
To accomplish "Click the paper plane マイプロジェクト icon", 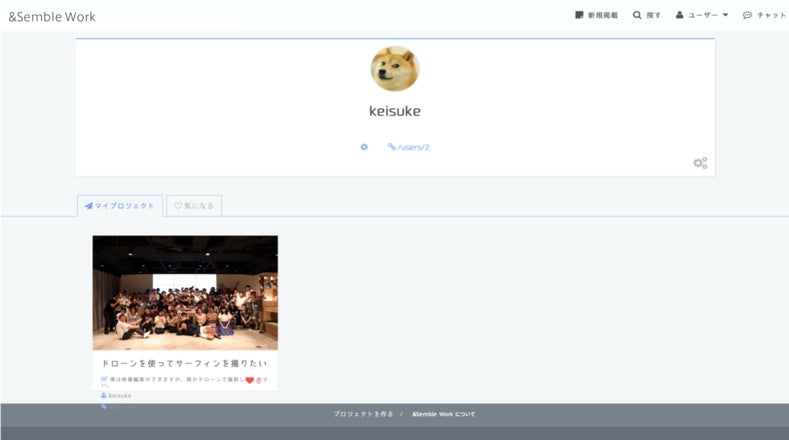I will pos(89,206).
